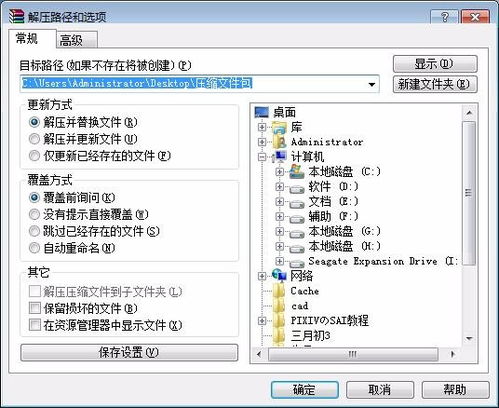Expand the PIXIVのSAI教程 folder node
This screenshot has height=408, width=499.
pos(262,321)
